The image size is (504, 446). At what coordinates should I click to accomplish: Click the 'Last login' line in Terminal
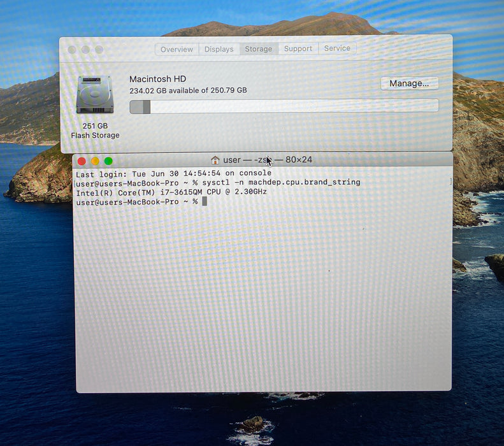[173, 173]
